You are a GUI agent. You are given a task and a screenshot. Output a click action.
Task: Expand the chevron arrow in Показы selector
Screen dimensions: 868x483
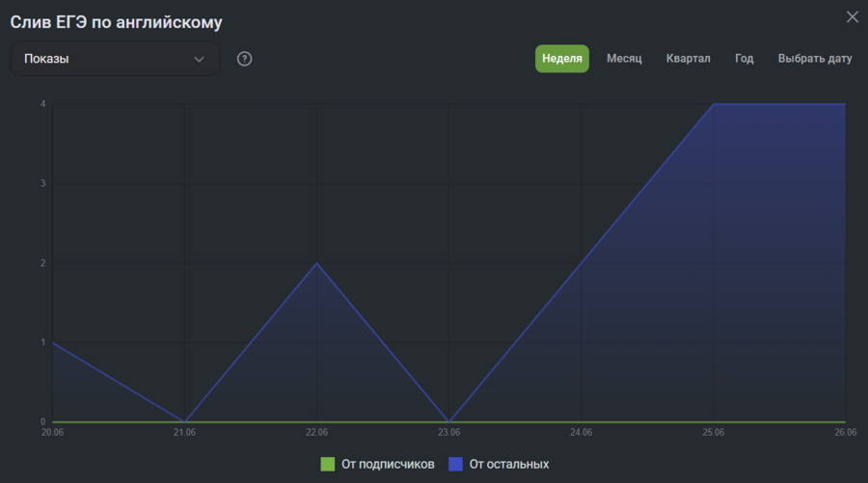199,59
